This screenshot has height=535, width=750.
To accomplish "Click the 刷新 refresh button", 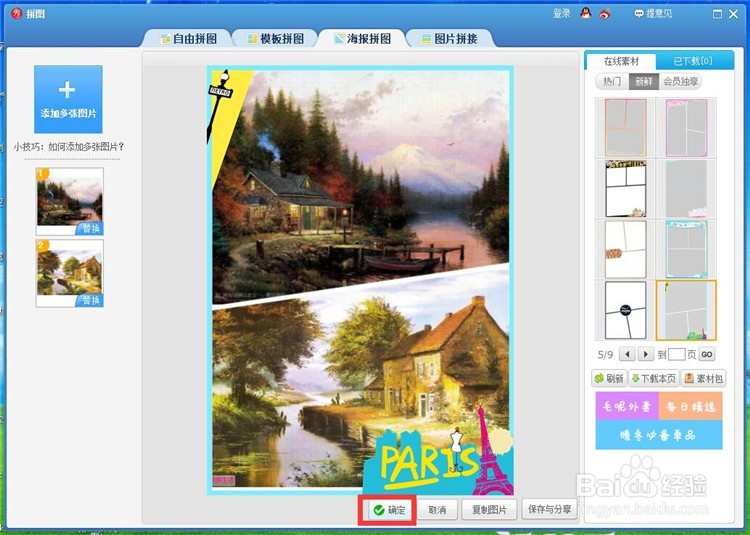I will (609, 379).
